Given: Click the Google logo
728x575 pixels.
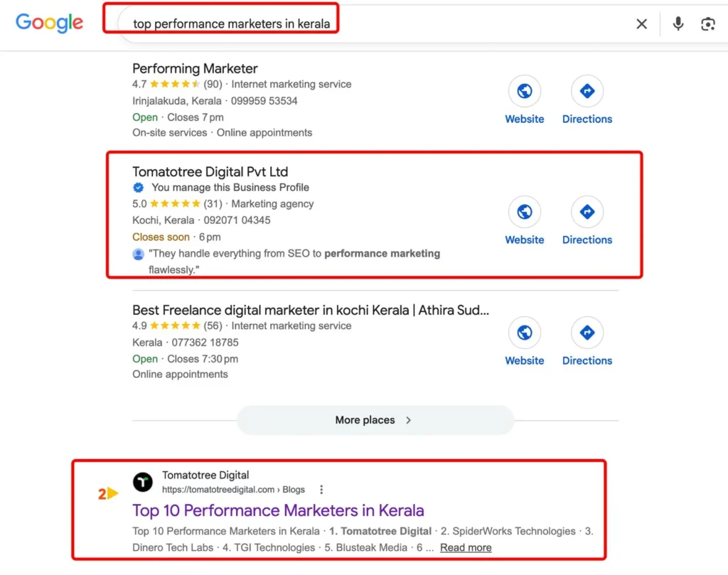Looking at the screenshot, I should (x=49, y=23).
